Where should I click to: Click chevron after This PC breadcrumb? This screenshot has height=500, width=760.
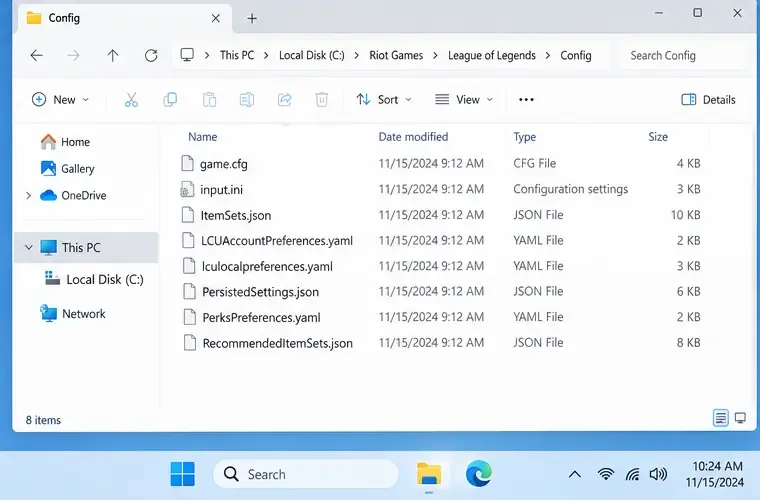266,56
